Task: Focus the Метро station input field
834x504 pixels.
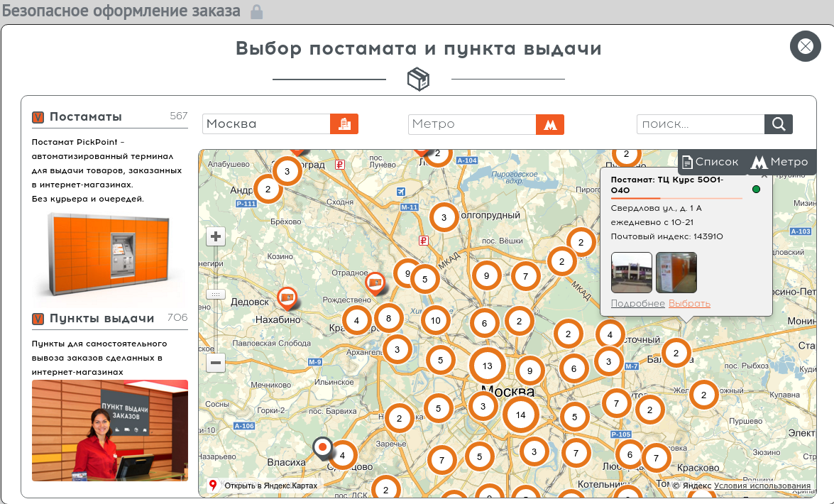Action: click(x=471, y=124)
